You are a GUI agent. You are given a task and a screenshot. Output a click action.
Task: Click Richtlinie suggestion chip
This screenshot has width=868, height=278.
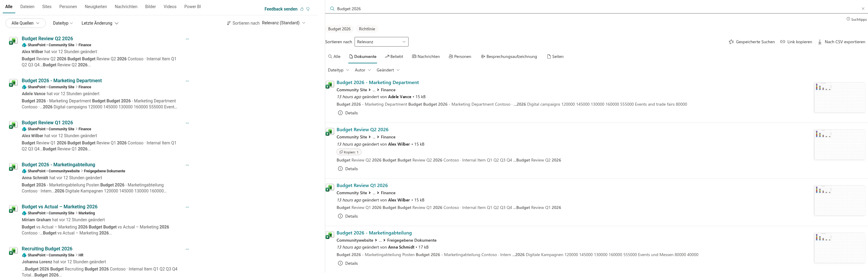coord(367,29)
